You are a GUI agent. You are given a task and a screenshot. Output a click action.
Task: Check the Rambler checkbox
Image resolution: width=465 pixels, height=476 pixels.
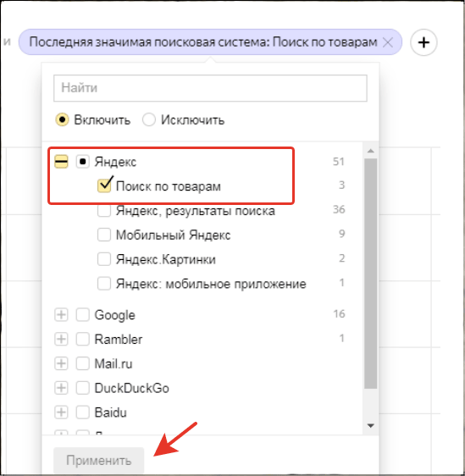pyautogui.click(x=82, y=339)
